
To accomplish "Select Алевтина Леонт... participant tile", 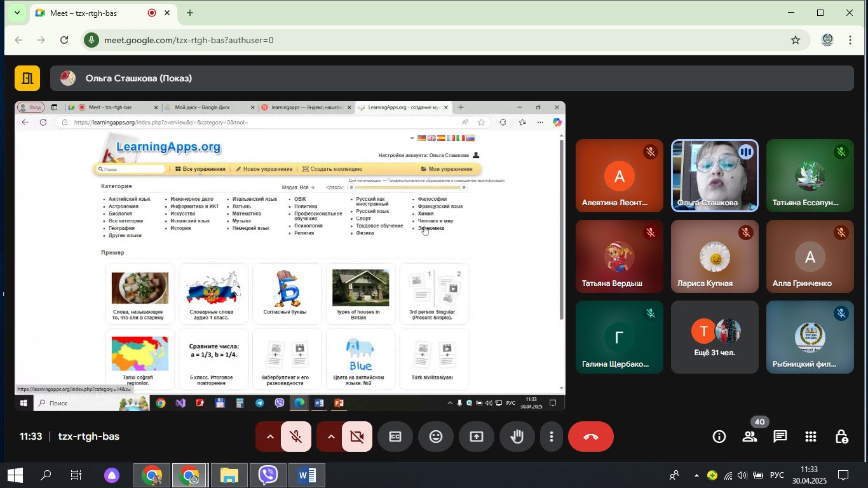I will coord(620,175).
